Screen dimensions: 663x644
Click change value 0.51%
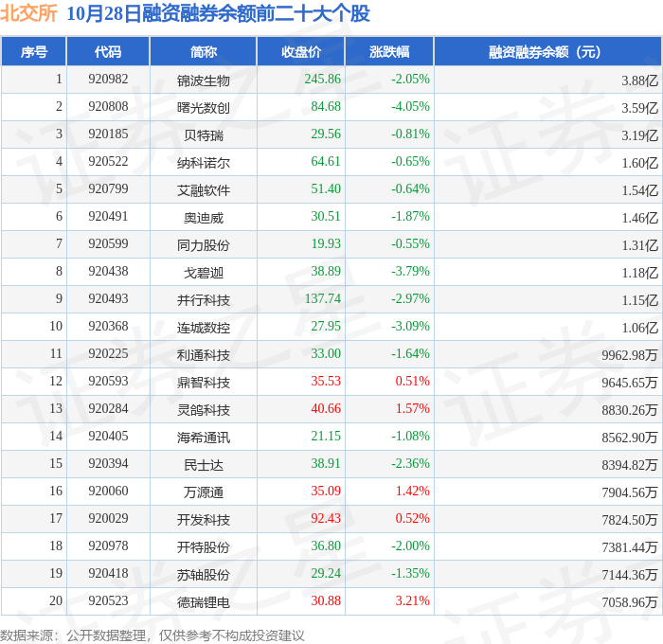(x=413, y=382)
